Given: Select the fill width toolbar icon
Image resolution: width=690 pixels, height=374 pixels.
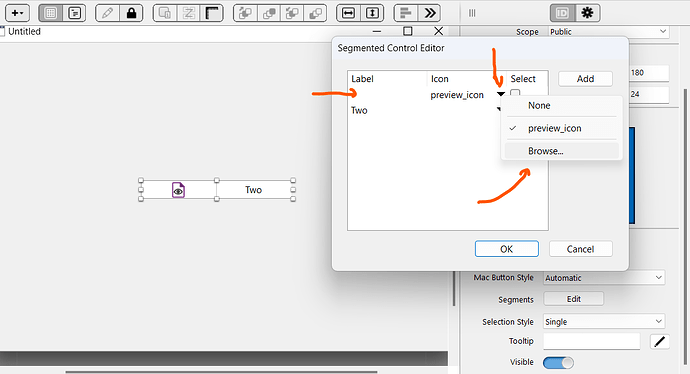Looking at the screenshot, I should coord(348,13).
